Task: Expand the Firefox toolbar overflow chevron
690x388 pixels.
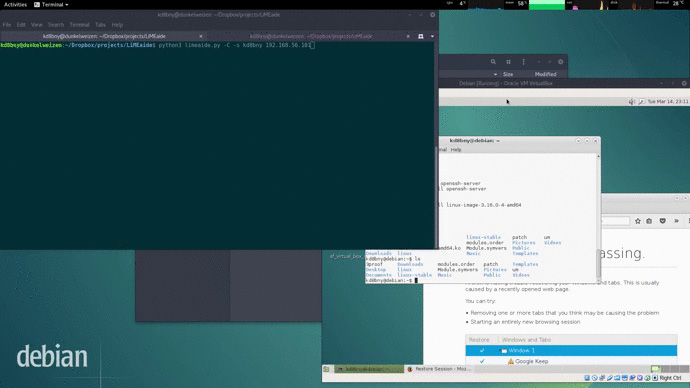Action: [x=676, y=221]
